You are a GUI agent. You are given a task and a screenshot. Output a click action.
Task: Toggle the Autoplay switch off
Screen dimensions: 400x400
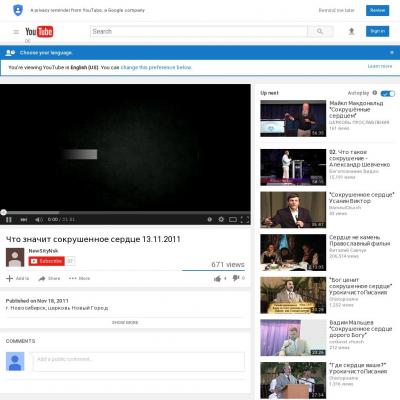388,93
